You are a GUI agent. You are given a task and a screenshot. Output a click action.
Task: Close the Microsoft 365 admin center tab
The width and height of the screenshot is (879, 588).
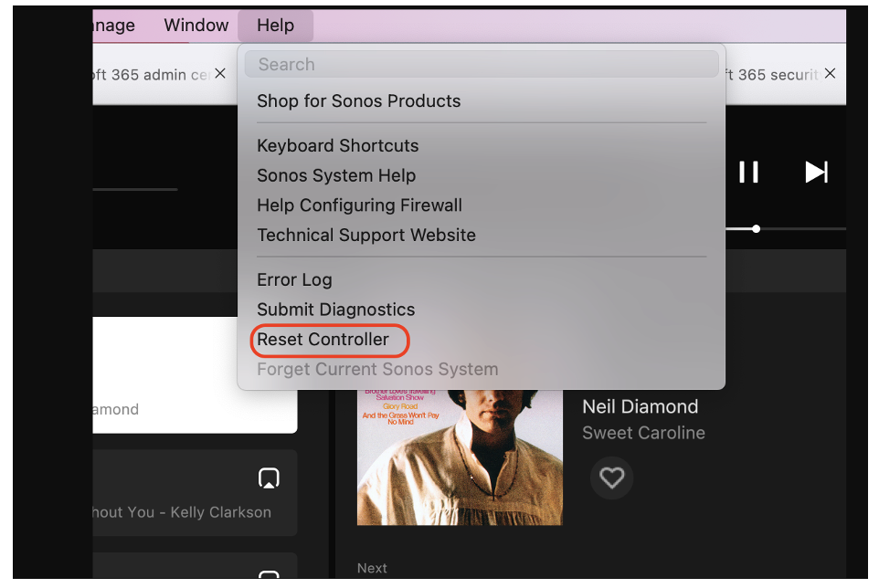(220, 73)
